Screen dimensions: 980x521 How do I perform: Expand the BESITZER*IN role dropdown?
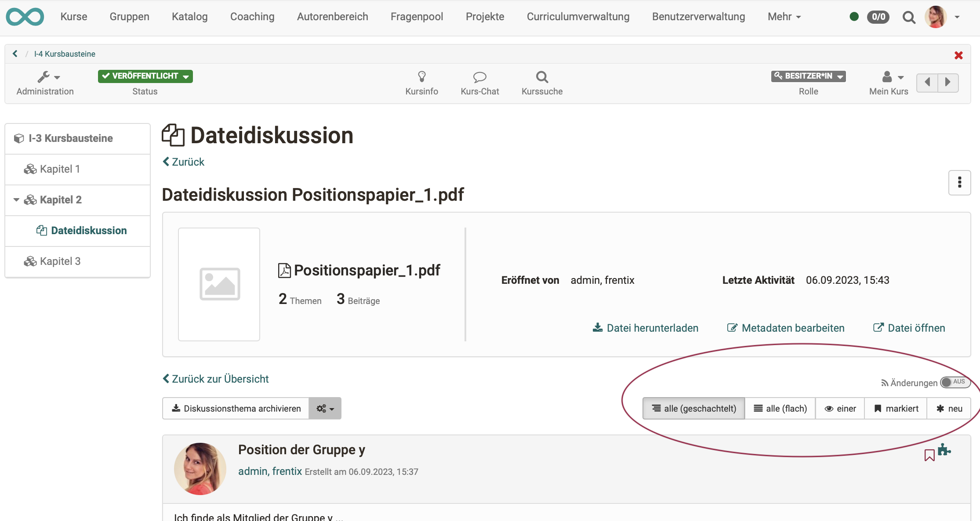pos(809,76)
